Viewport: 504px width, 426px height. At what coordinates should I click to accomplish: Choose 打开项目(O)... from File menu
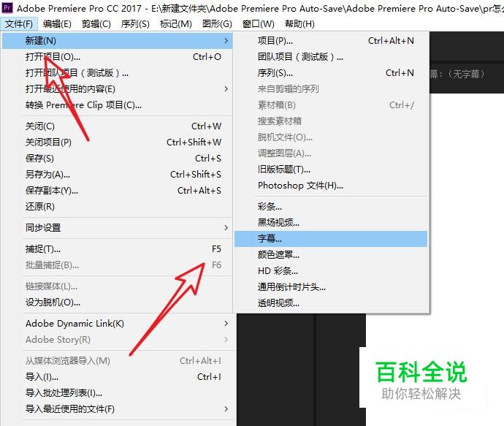(118, 57)
